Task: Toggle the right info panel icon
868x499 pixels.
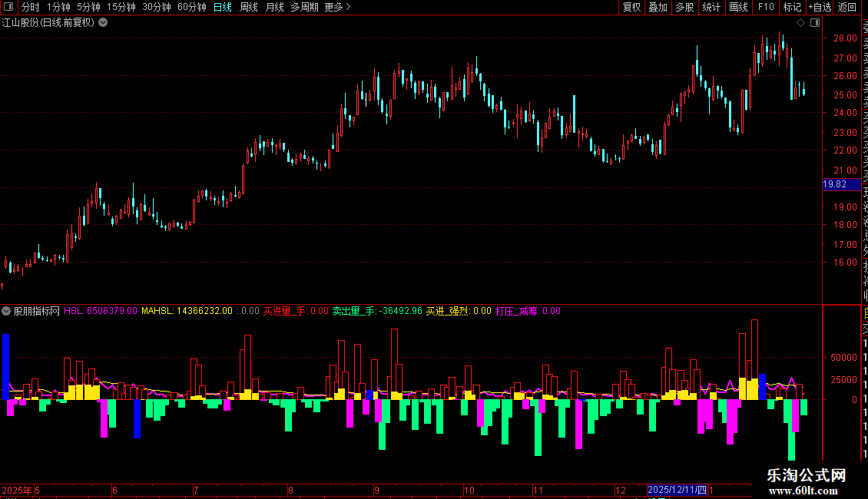Action: click(x=815, y=23)
